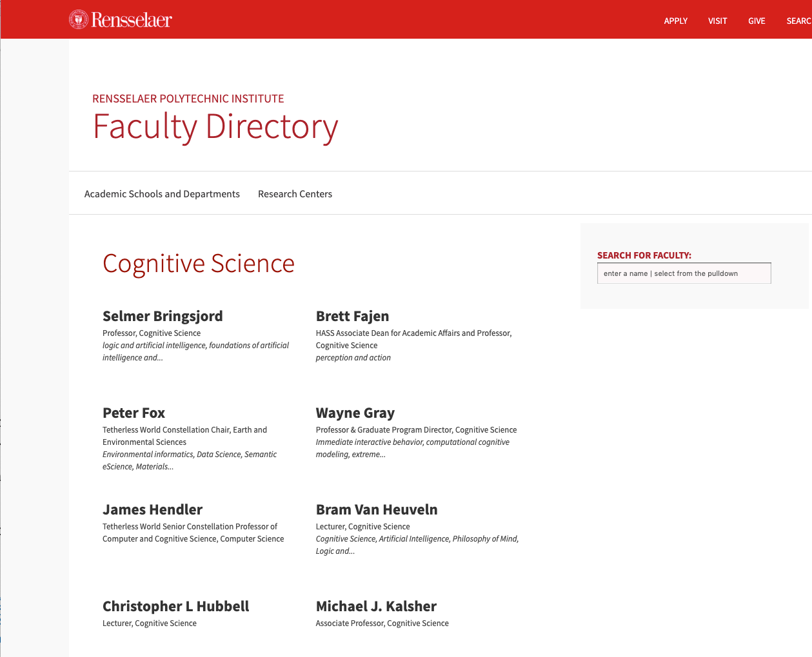Open the GIVE link in header
The width and height of the screenshot is (812, 657).
(757, 21)
